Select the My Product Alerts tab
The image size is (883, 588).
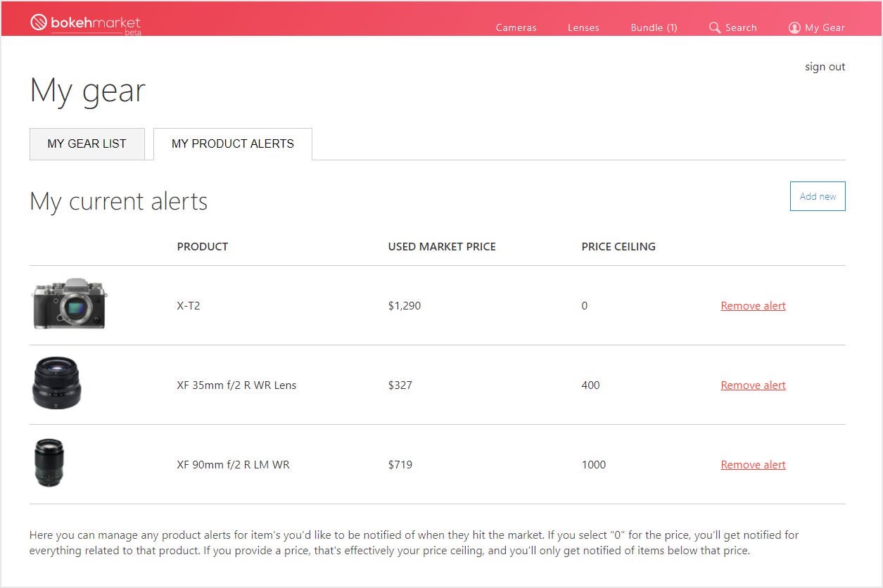click(232, 143)
